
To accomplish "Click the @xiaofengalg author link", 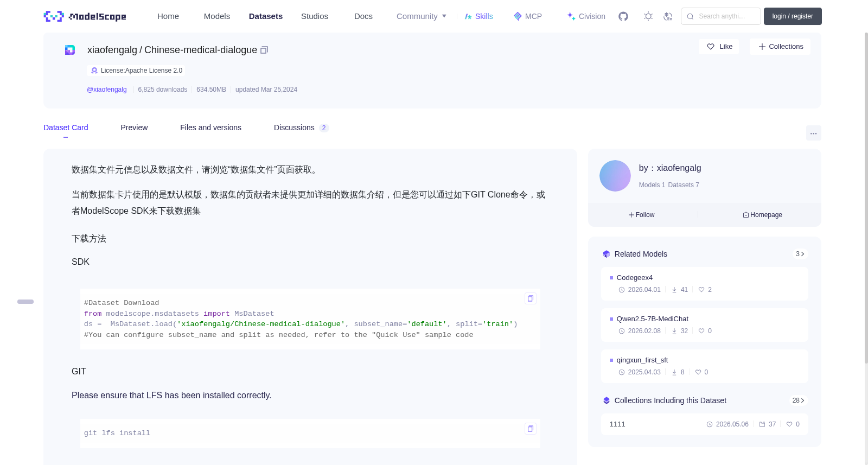I will pos(107,90).
